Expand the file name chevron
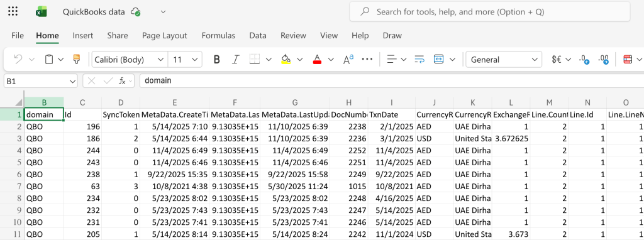 point(163,12)
